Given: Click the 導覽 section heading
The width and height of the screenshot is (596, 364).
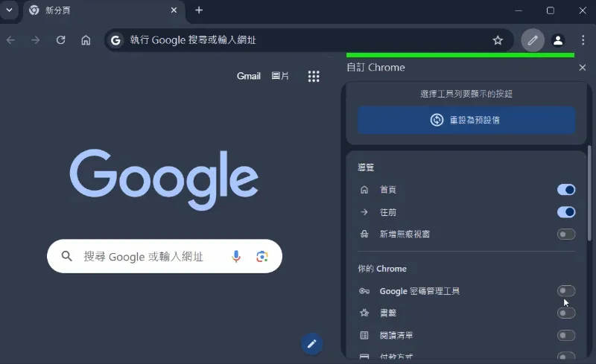Looking at the screenshot, I should [x=366, y=167].
